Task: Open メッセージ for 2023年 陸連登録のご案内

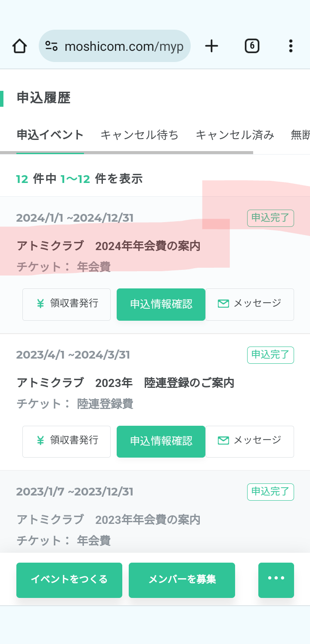Action: [x=250, y=441]
